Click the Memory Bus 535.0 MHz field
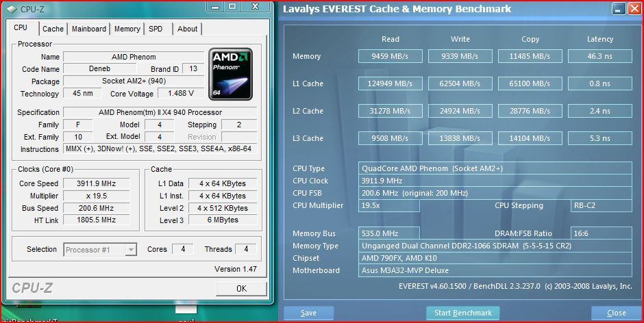 click(x=389, y=233)
